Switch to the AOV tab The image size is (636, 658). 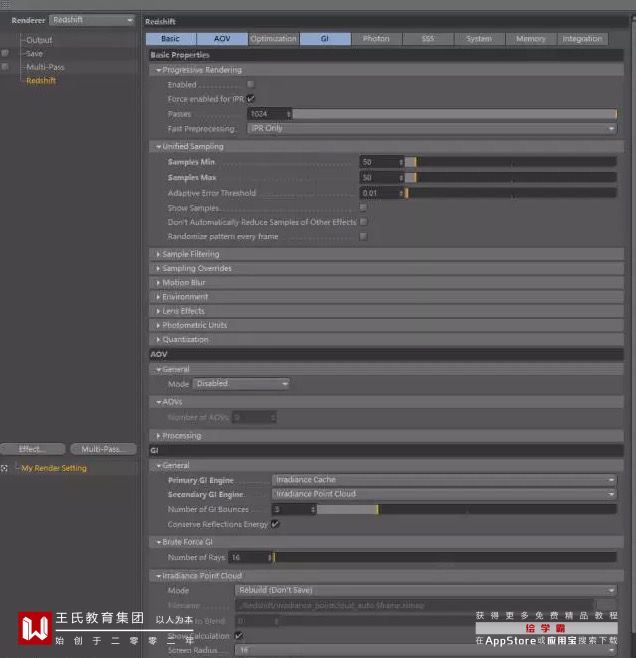point(222,39)
